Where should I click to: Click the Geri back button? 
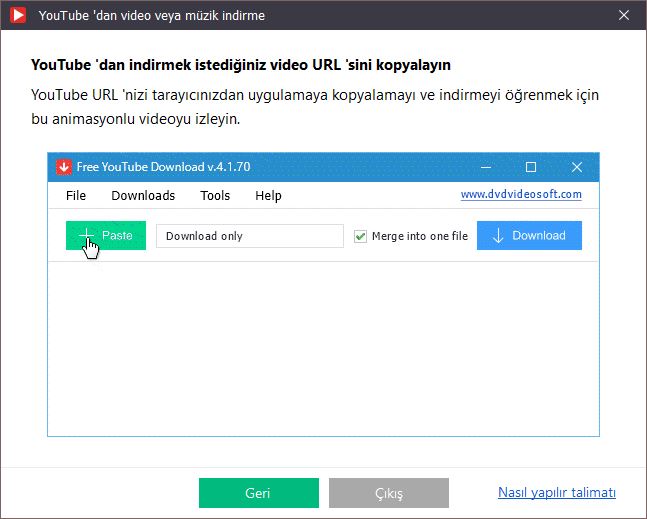[259, 493]
